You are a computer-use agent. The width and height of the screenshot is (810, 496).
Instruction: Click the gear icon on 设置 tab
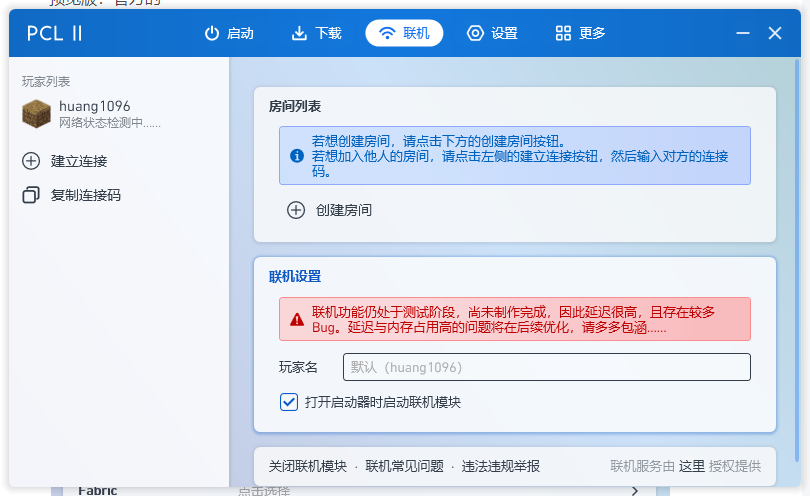(x=475, y=33)
